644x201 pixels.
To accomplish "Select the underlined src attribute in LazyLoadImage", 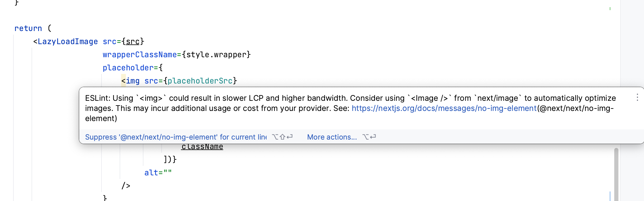I will 132,41.
